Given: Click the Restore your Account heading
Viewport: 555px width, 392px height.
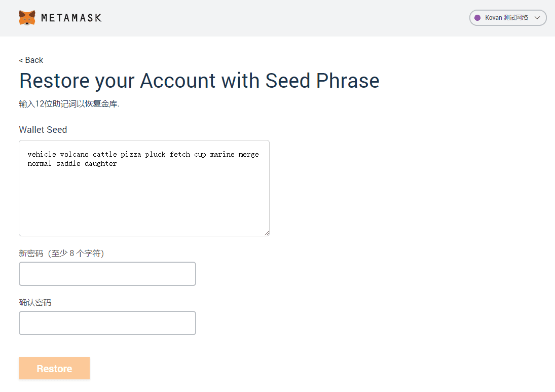Looking at the screenshot, I should tap(199, 81).
